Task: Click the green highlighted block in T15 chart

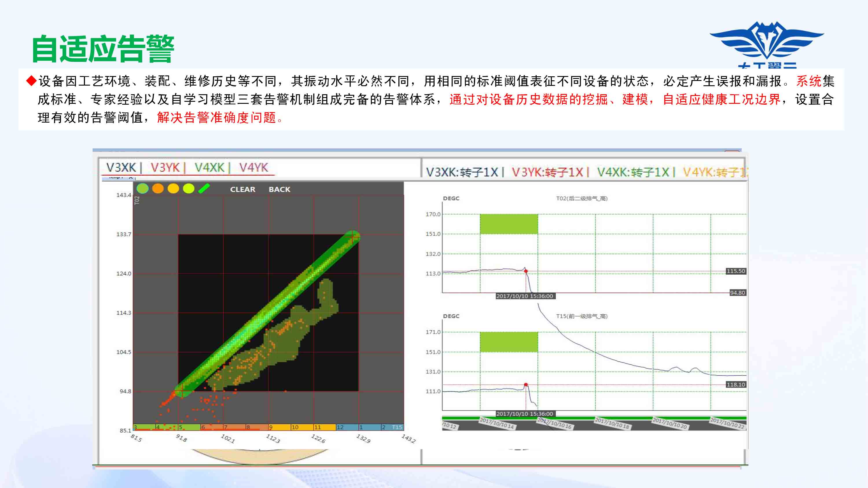Action: [509, 342]
